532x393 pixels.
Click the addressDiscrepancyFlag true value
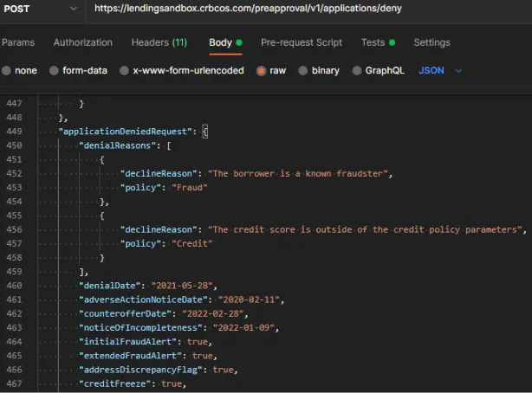pos(223,370)
